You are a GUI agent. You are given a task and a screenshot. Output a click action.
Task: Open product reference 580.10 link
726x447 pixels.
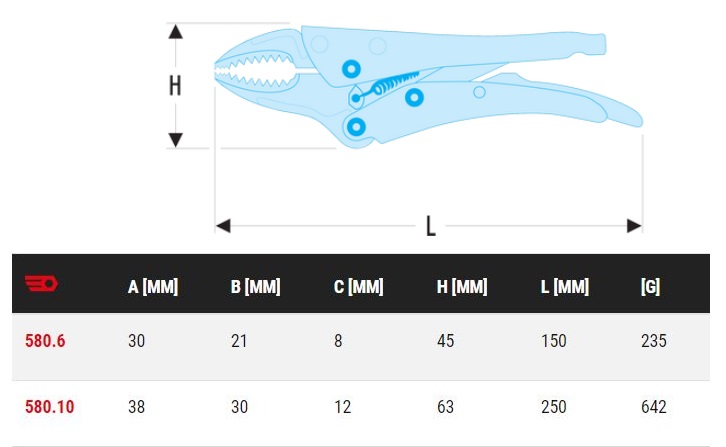tap(50, 407)
